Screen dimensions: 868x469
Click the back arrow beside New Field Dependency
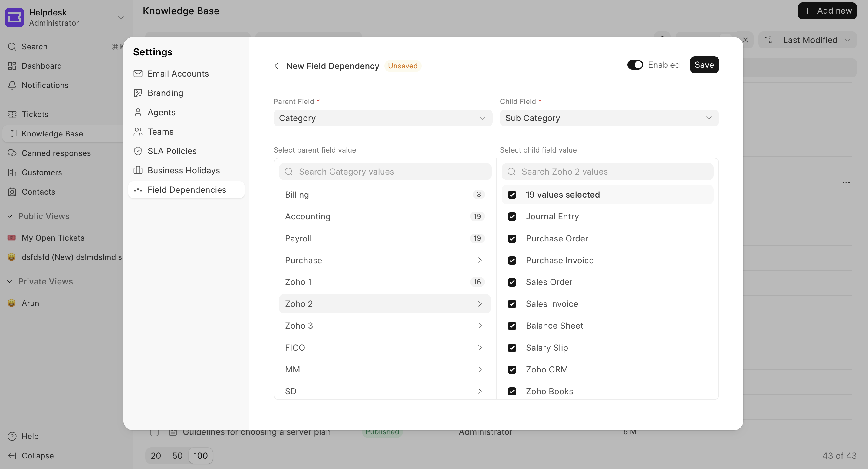pos(276,66)
